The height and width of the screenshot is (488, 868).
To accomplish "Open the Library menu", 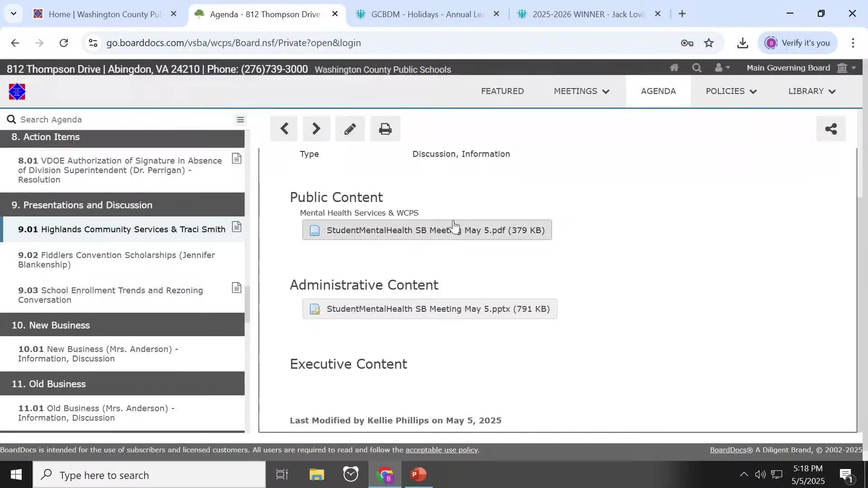I will [x=811, y=91].
